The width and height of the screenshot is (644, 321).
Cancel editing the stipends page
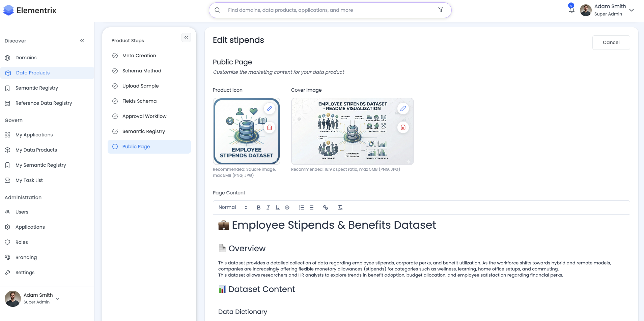(x=611, y=42)
